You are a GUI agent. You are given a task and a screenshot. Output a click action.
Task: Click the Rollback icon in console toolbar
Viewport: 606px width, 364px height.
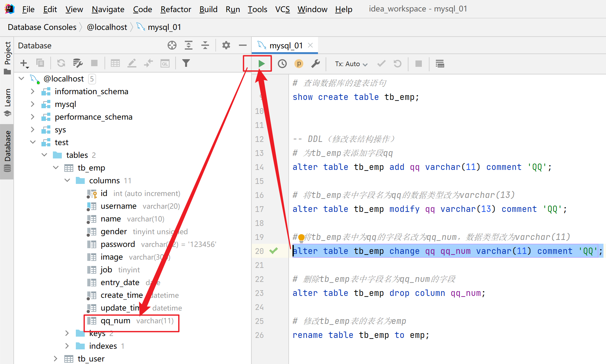tap(398, 64)
